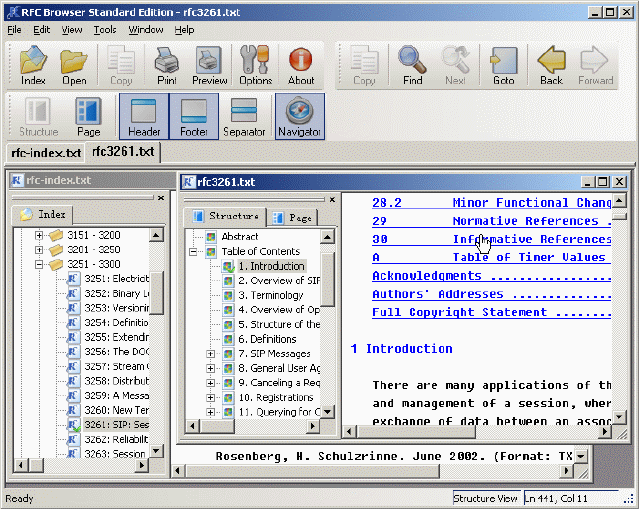Click the Copy icon beside Find
Image resolution: width=639 pixels, height=509 pixels.
(364, 66)
